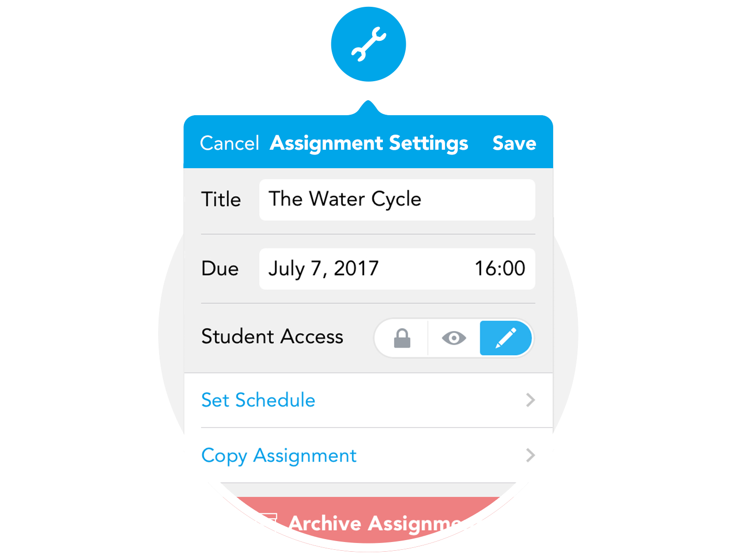This screenshot has height=560, width=755.
Task: Open Copy Assignment
Action: point(279,455)
